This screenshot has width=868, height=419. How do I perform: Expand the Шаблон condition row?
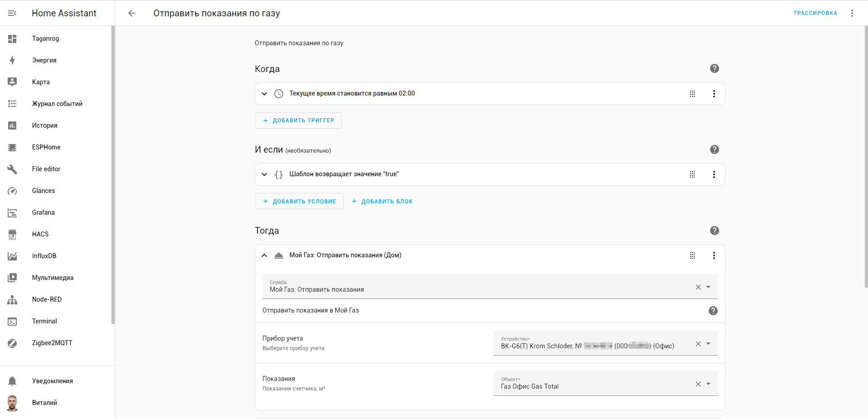click(x=264, y=174)
